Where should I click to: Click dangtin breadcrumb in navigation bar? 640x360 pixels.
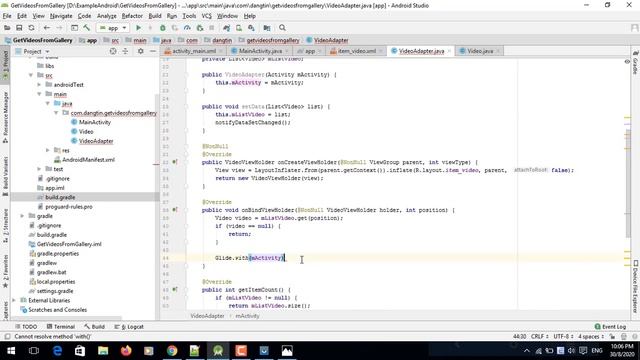coord(222,40)
